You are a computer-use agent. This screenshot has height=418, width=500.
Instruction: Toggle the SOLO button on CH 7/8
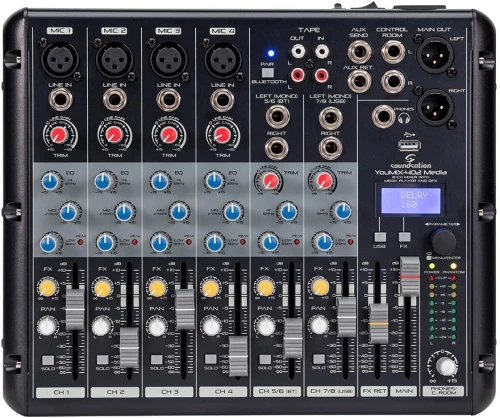(319, 359)
